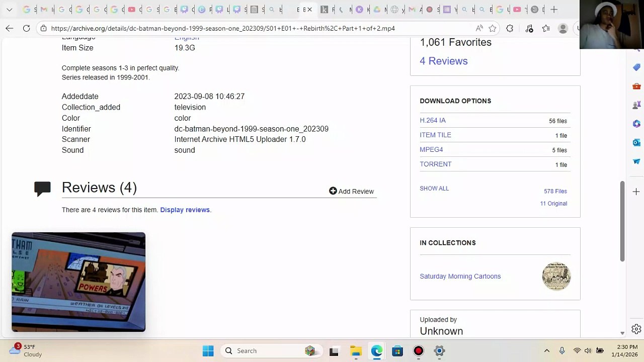The height and width of the screenshot is (362, 644).
Task: Click the Saturday Morning Cartoons collection thumbnail
Action: click(556, 276)
